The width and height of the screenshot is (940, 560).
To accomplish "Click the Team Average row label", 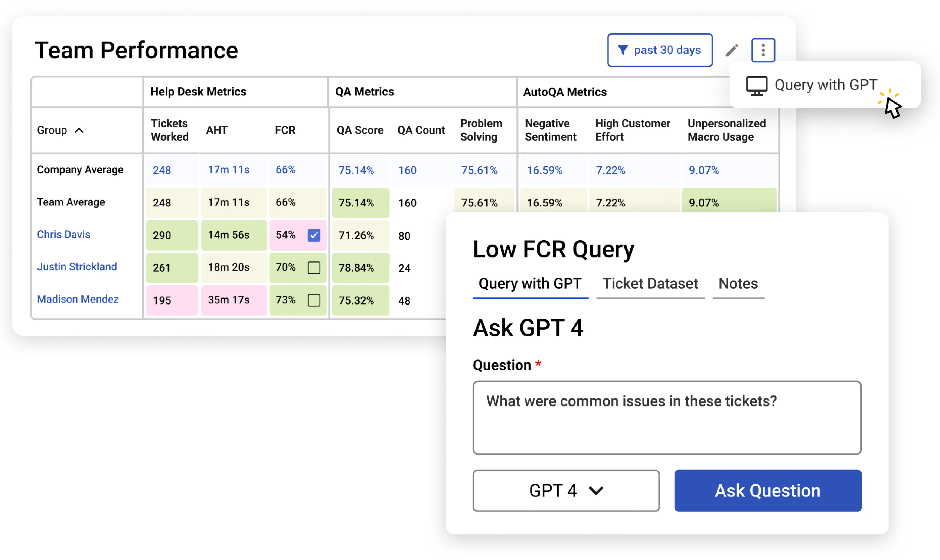I will 71,202.
